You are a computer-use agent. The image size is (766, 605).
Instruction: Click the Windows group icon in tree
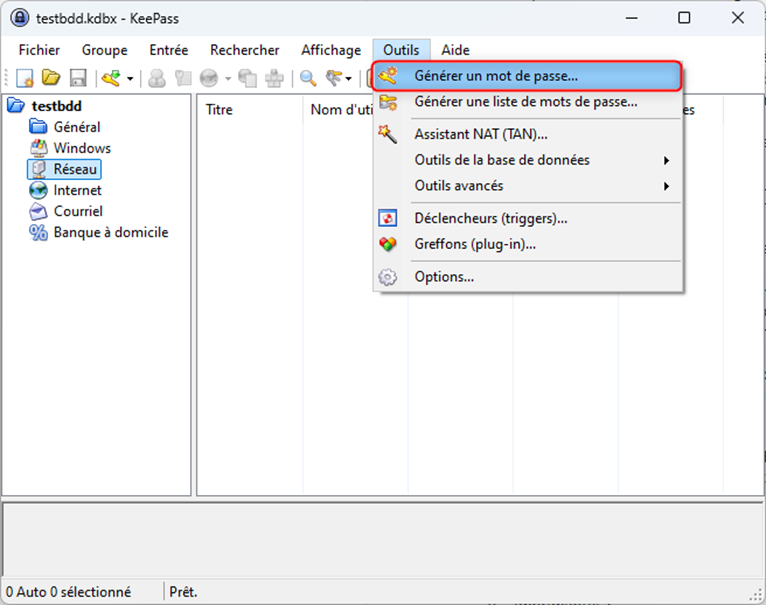coord(39,148)
